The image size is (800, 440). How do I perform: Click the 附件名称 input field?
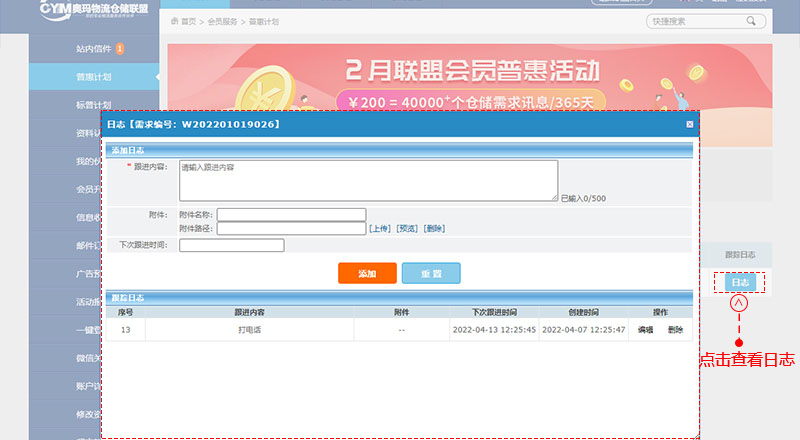point(291,214)
